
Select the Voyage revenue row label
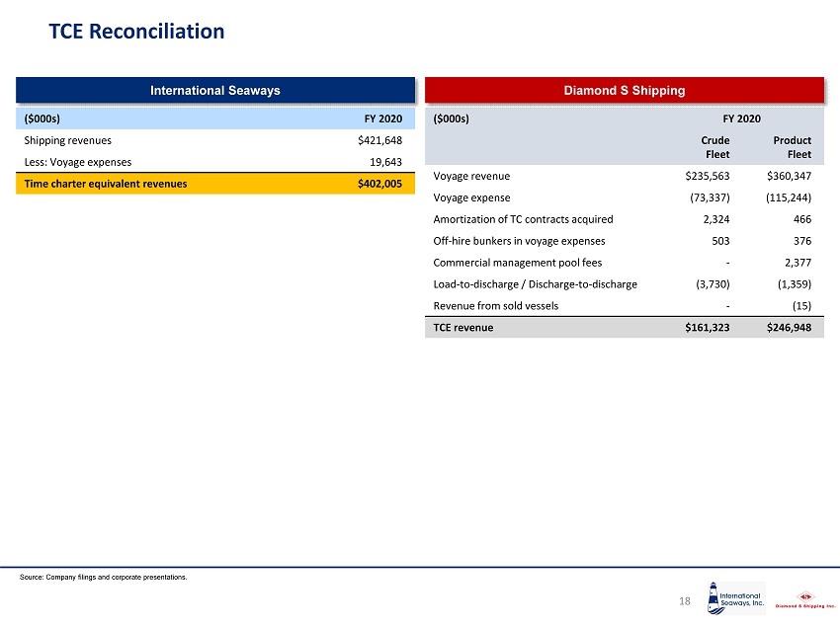coord(471,176)
